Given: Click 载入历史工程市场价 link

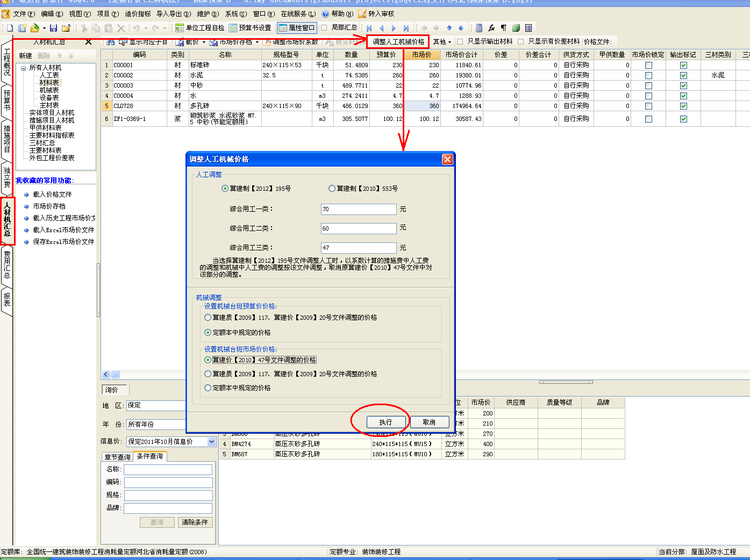Looking at the screenshot, I should coord(64,218).
